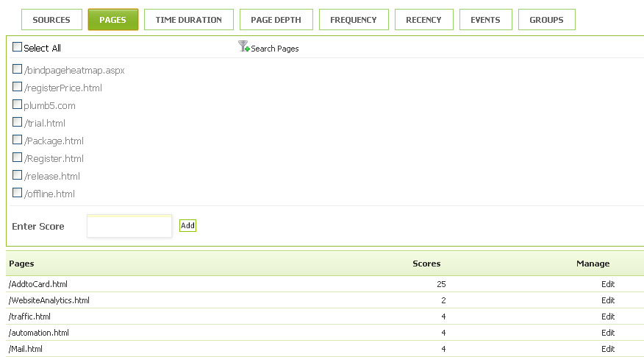This screenshot has width=644, height=357.
Task: Select the /trial.html checkbox
Action: (x=17, y=122)
